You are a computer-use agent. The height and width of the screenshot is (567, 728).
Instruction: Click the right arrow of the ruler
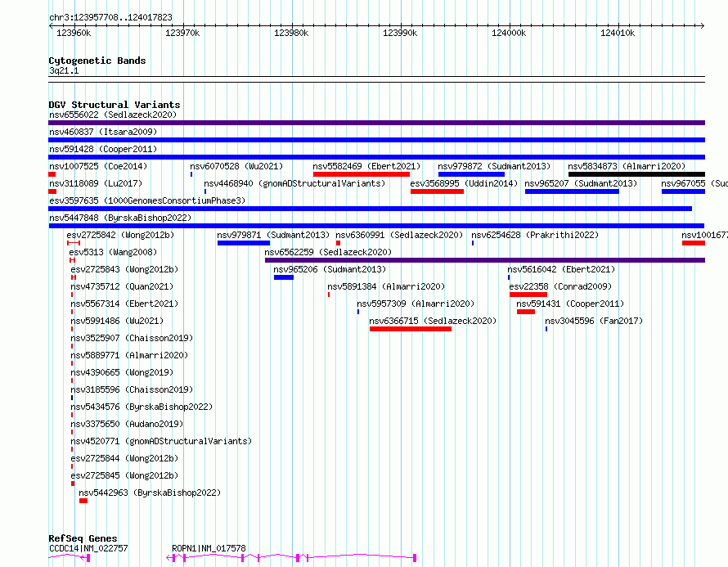click(x=702, y=25)
